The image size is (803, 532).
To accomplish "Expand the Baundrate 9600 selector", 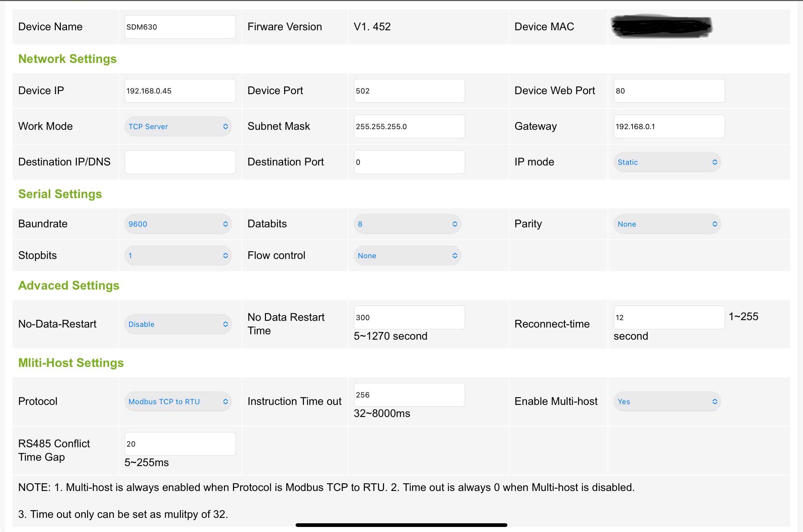I will click(178, 224).
